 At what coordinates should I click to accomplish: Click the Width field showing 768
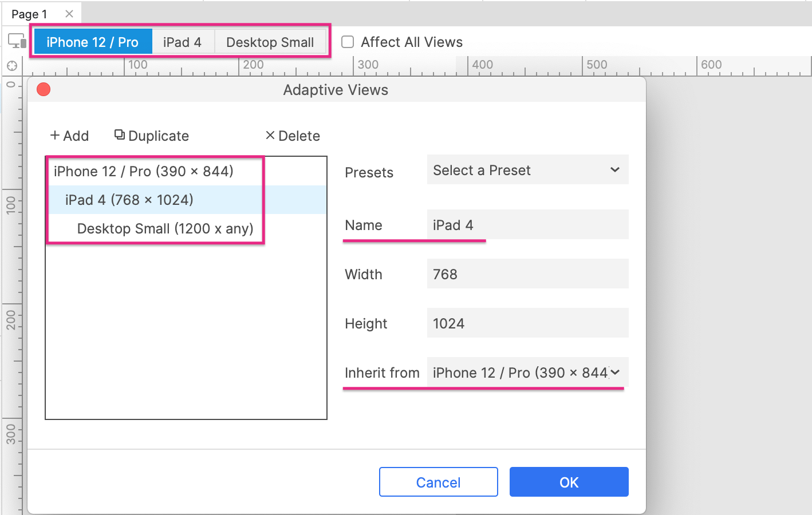[527, 274]
